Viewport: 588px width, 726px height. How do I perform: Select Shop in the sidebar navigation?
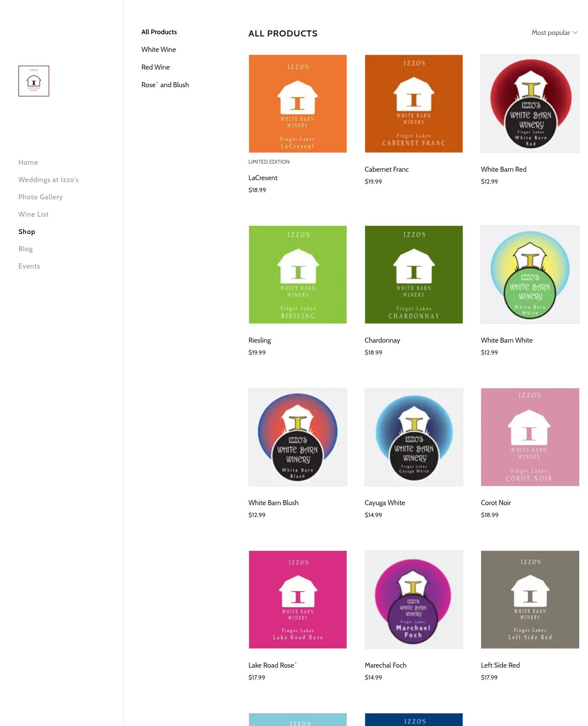[x=27, y=232]
